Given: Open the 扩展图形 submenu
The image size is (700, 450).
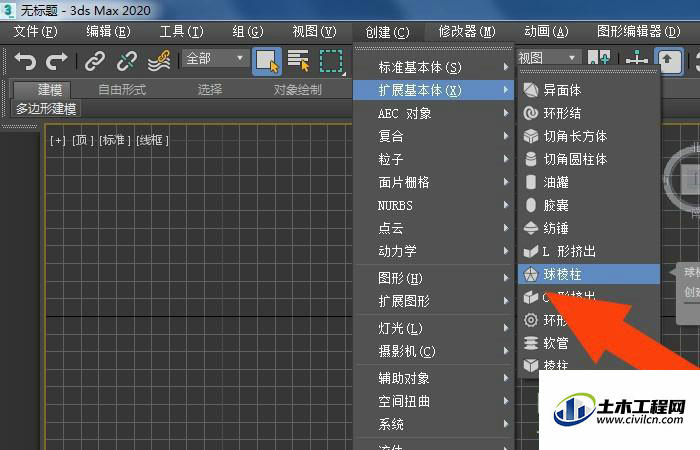Looking at the screenshot, I should (x=433, y=301).
